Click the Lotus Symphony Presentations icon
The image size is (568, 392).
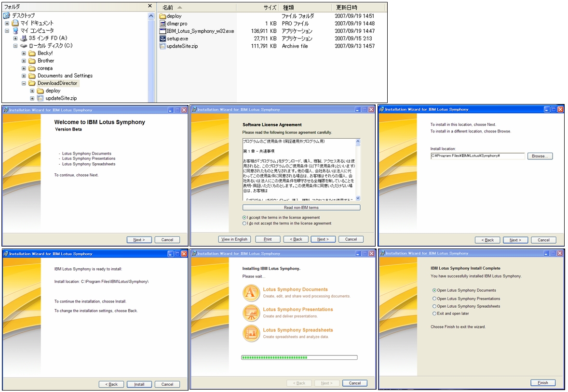tap(251, 313)
